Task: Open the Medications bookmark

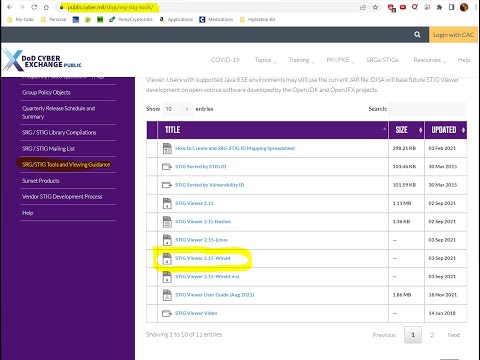Action: point(216,19)
